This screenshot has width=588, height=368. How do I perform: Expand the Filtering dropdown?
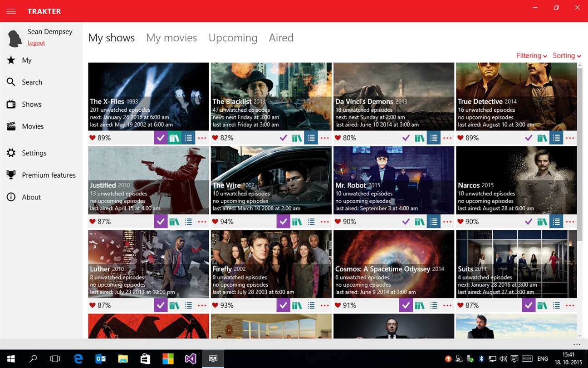tap(532, 55)
